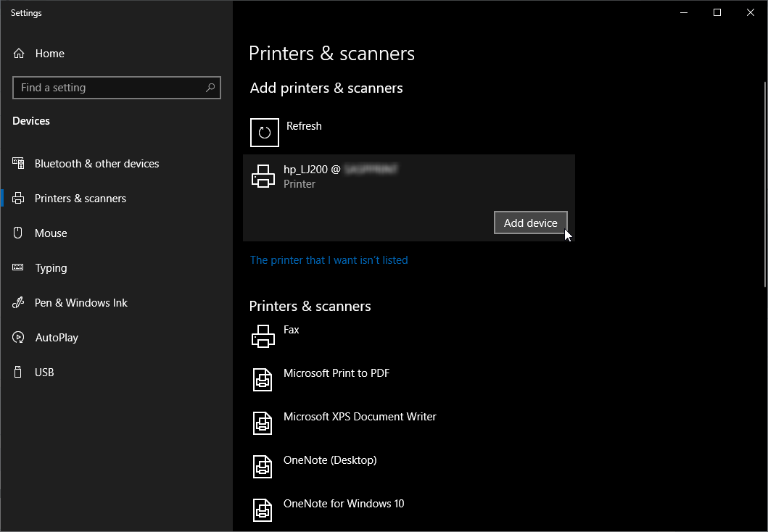Viewport: 768px width, 532px height.
Task: Go to Home in the sidebar
Action: click(49, 54)
